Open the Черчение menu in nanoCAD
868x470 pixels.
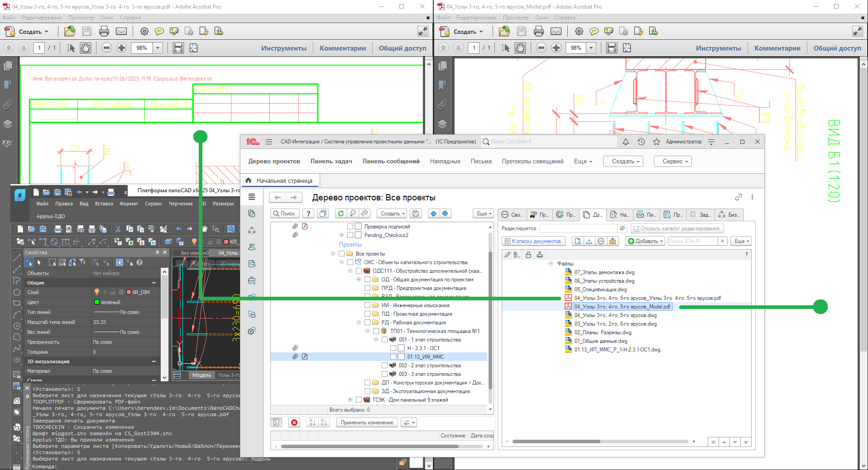point(181,204)
